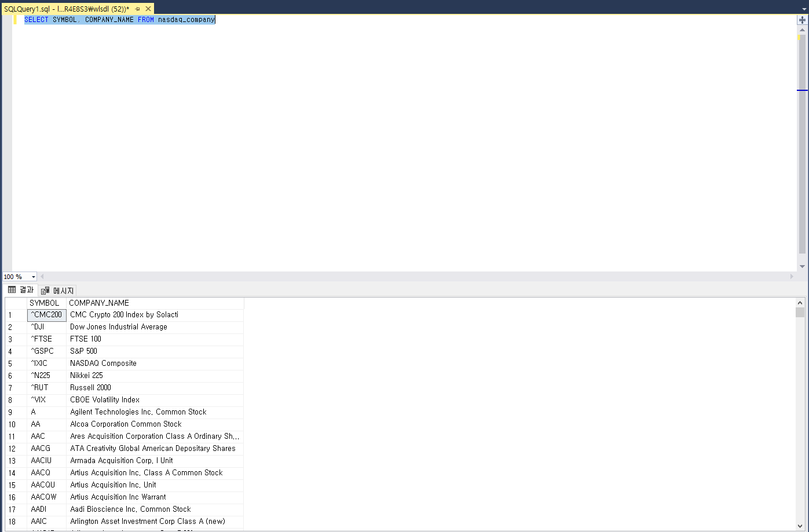Select the AACQ symbol cell
The image size is (809, 532).
click(x=46, y=473)
